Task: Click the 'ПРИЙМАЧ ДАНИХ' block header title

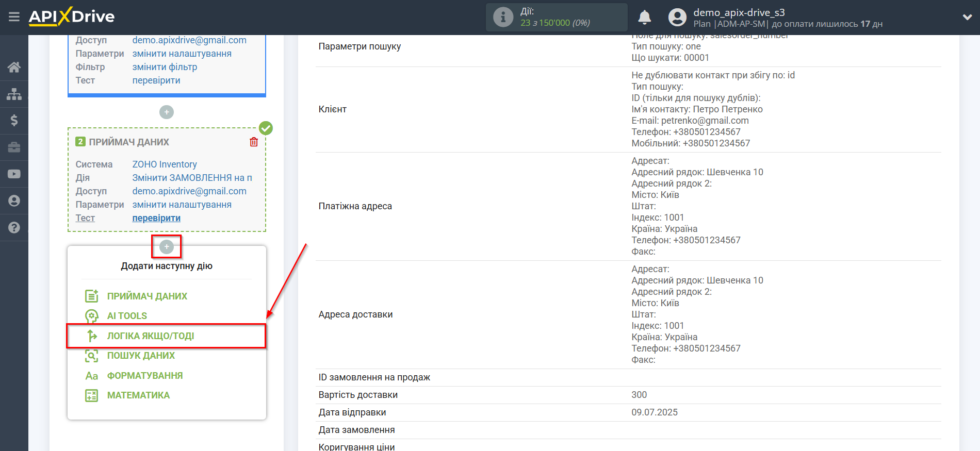Action: tap(129, 142)
